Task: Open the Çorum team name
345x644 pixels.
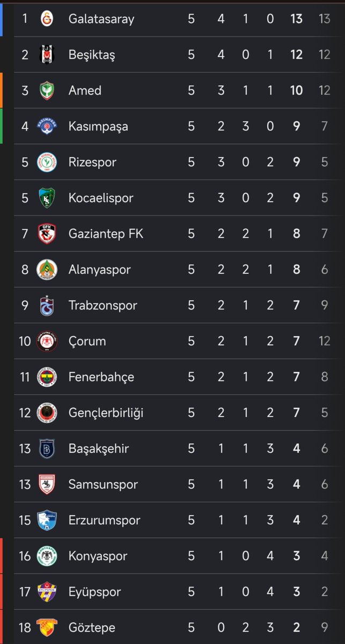Action: click(x=87, y=341)
